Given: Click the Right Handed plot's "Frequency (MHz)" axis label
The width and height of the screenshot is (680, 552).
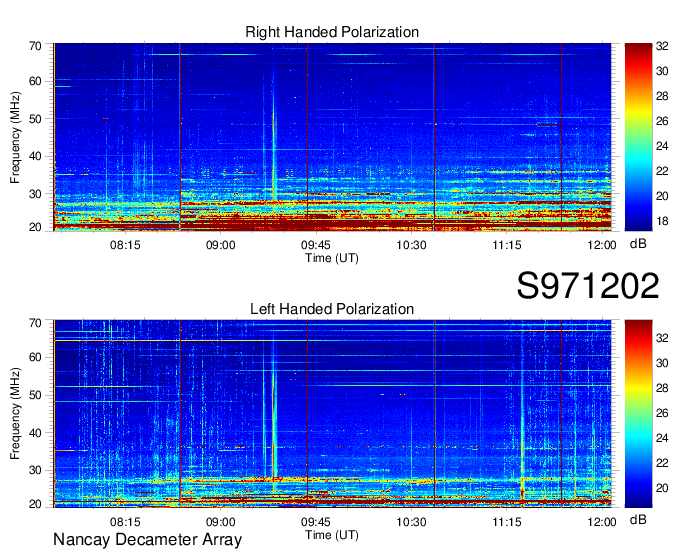Looking at the screenshot, I should click(x=15, y=137).
